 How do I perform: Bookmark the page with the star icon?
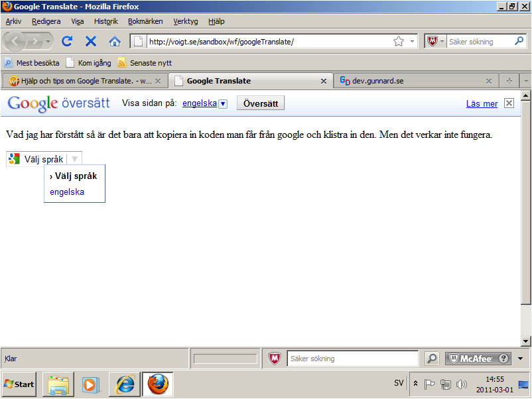[x=399, y=41]
